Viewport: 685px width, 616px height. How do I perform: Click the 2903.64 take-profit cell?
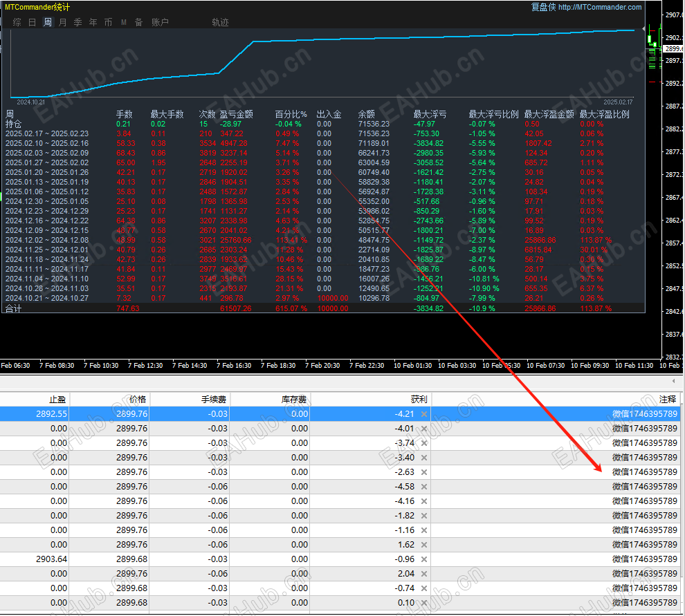pyautogui.click(x=35, y=559)
